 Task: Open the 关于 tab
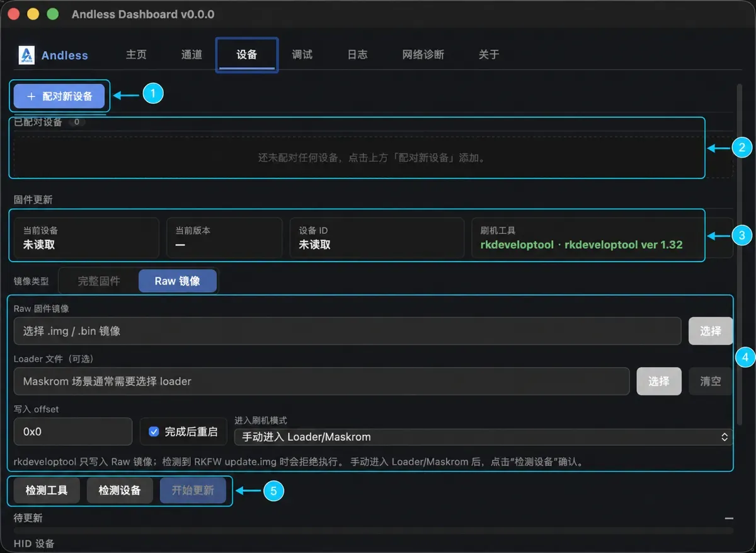point(489,54)
